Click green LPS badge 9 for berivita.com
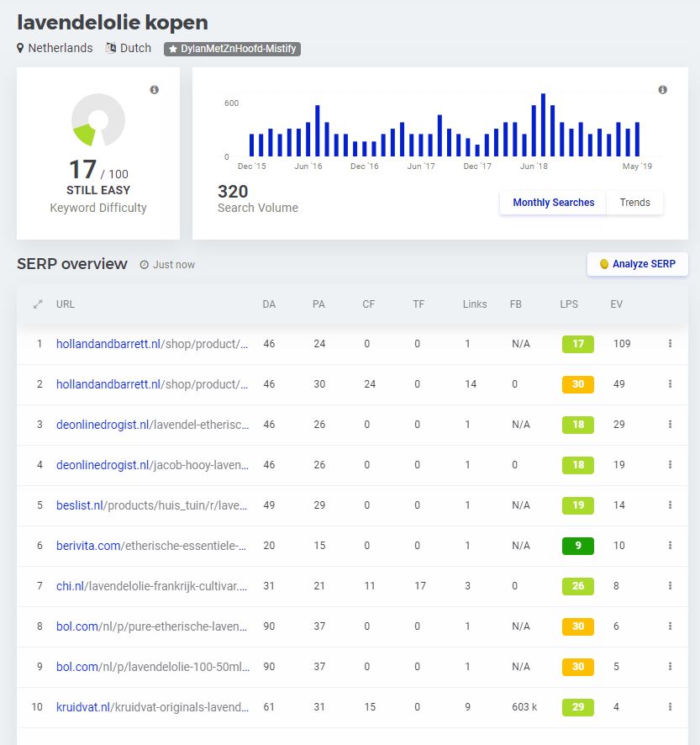700x745 pixels. point(577,546)
